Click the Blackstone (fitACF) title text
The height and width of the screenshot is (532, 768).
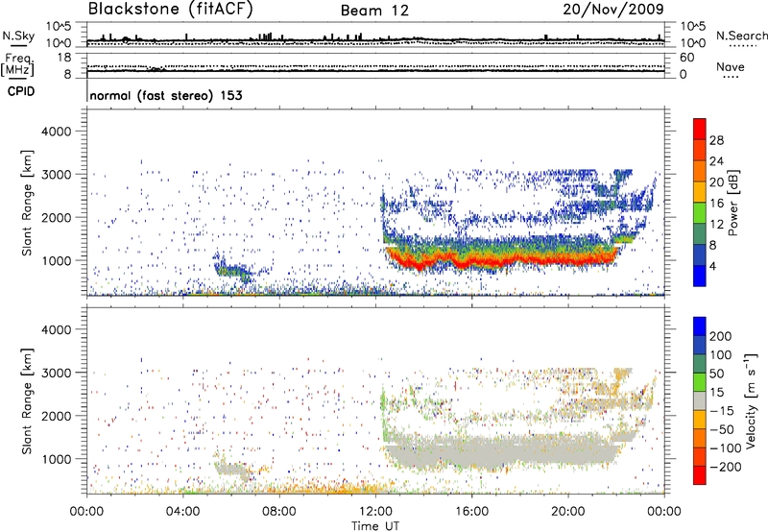[x=171, y=10]
